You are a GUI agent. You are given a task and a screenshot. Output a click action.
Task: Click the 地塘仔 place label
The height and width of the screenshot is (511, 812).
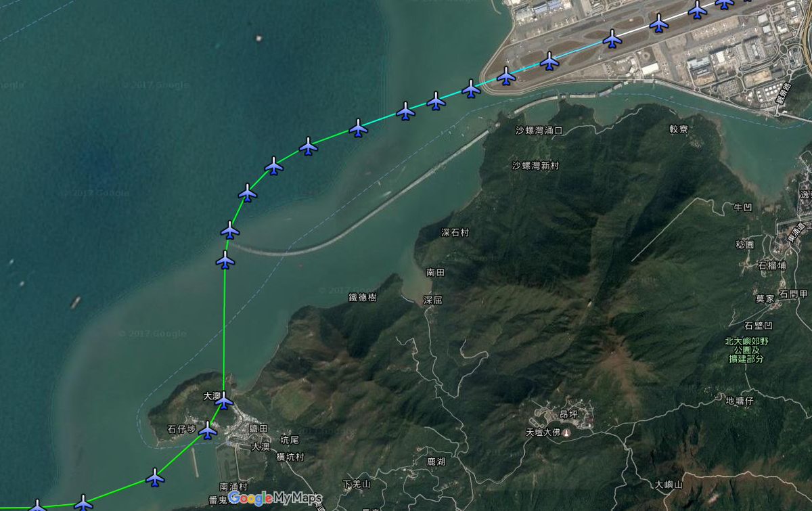tap(740, 401)
